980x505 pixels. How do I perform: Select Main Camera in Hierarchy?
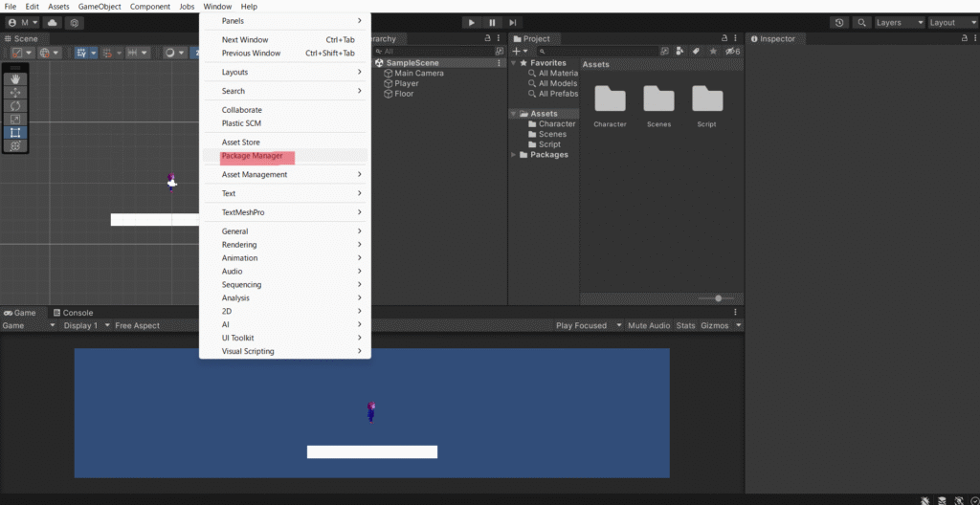[418, 74]
